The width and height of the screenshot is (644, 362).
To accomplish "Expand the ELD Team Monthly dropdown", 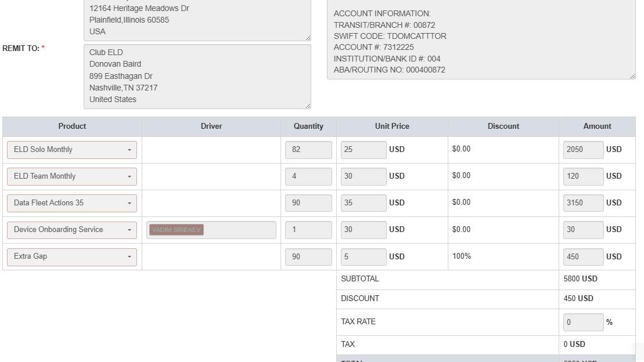I will pos(72,176).
